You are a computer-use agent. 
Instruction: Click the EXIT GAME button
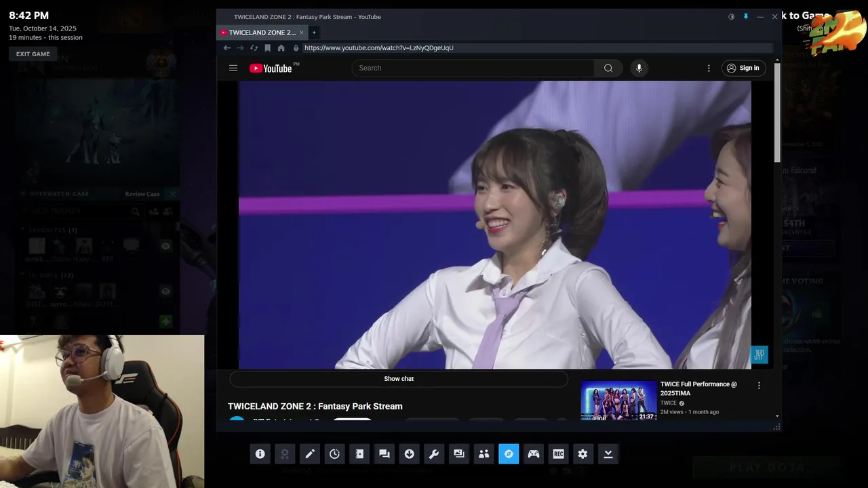pos(33,54)
